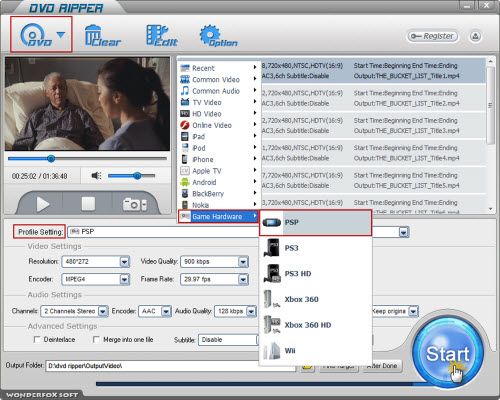The image size is (500, 400).
Task: Click the Profile Setting label
Action: (40, 232)
